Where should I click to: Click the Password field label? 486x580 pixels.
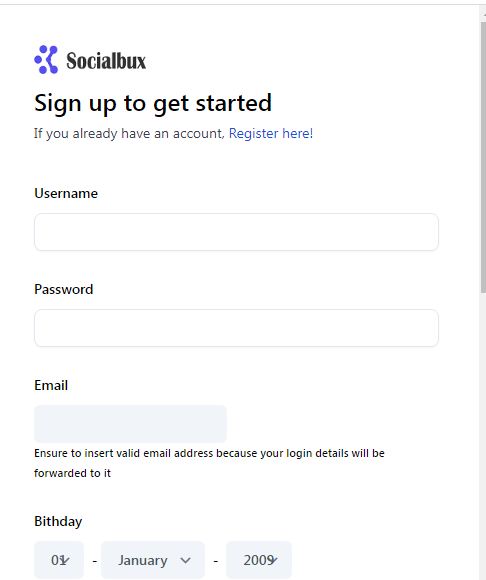[64, 289]
